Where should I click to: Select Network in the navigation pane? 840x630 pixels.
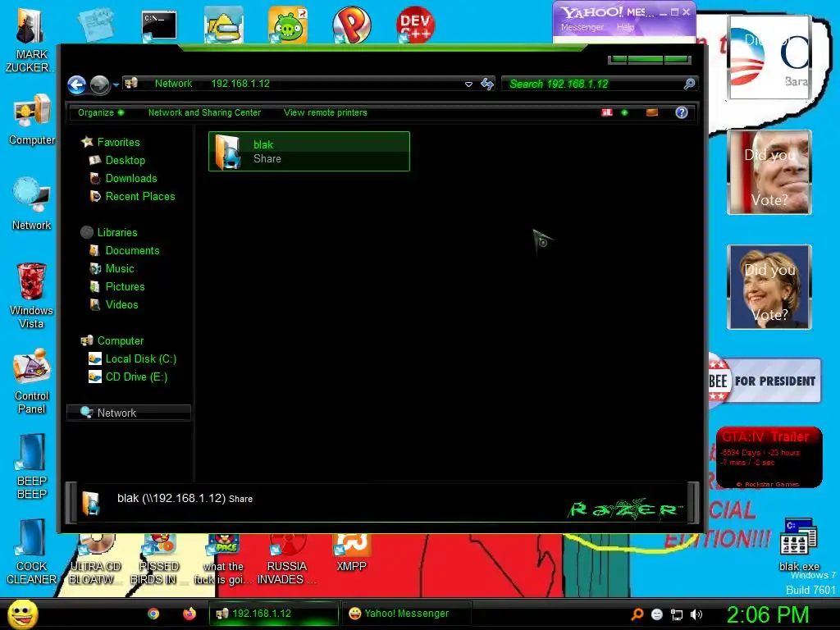point(129,413)
